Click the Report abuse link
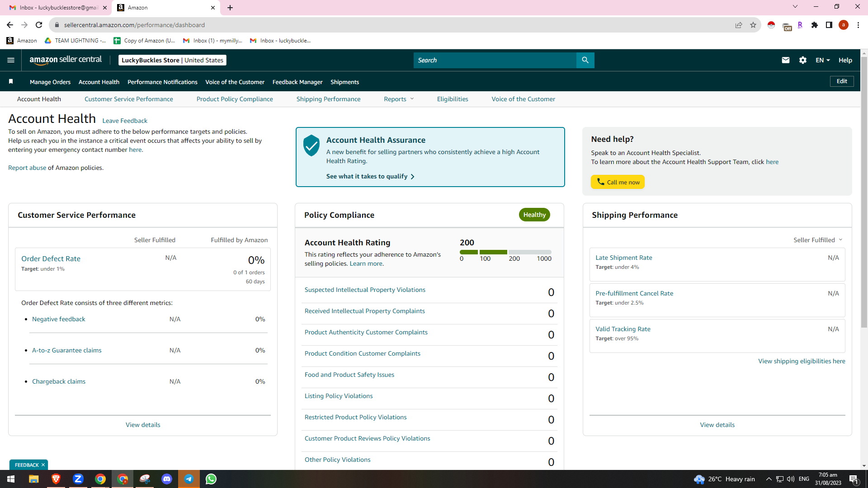 pos(27,168)
